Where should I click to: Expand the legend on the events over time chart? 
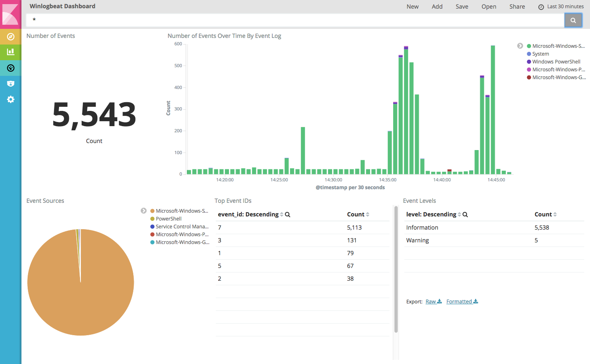pyautogui.click(x=520, y=46)
